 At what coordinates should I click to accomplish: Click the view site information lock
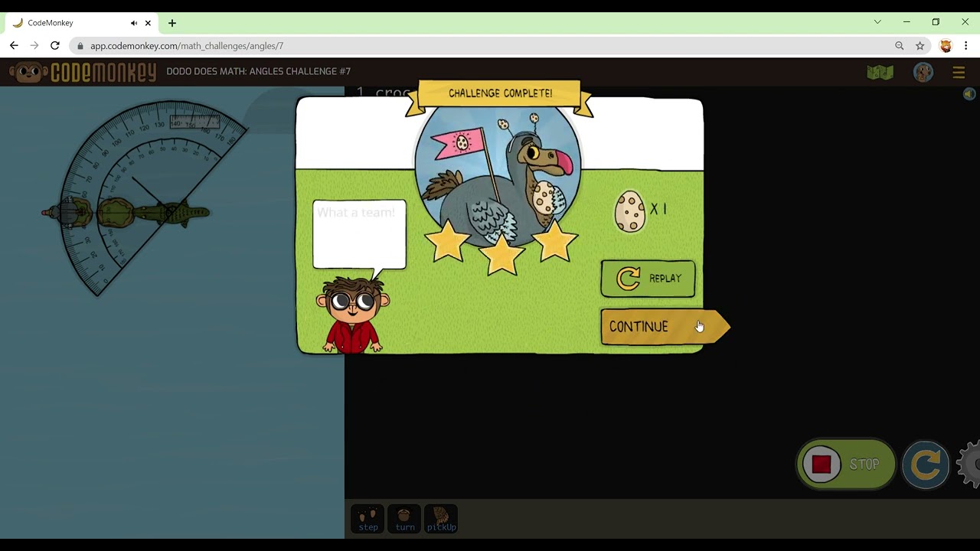pyautogui.click(x=80, y=46)
